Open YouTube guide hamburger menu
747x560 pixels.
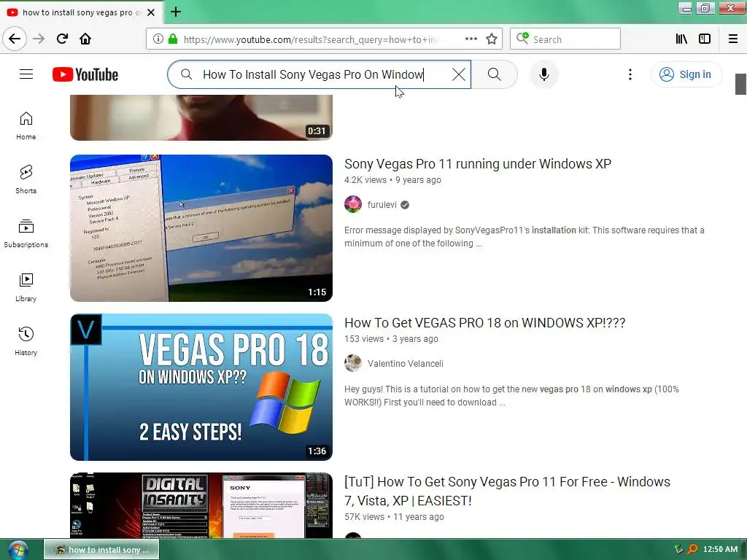(26, 74)
